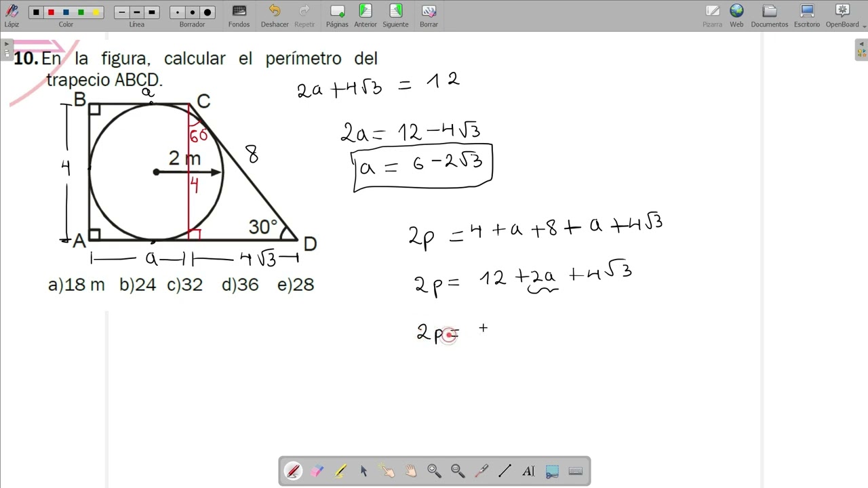Go to next page with Siguiente
This screenshot has height=488, width=868.
point(395,15)
